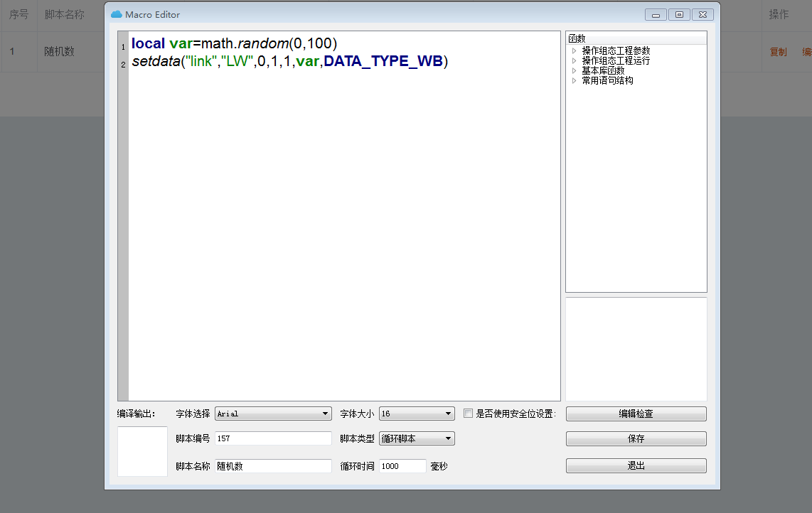Click the Macro Editor cloud icon
Screen dimensions: 812x513
pos(117,14)
